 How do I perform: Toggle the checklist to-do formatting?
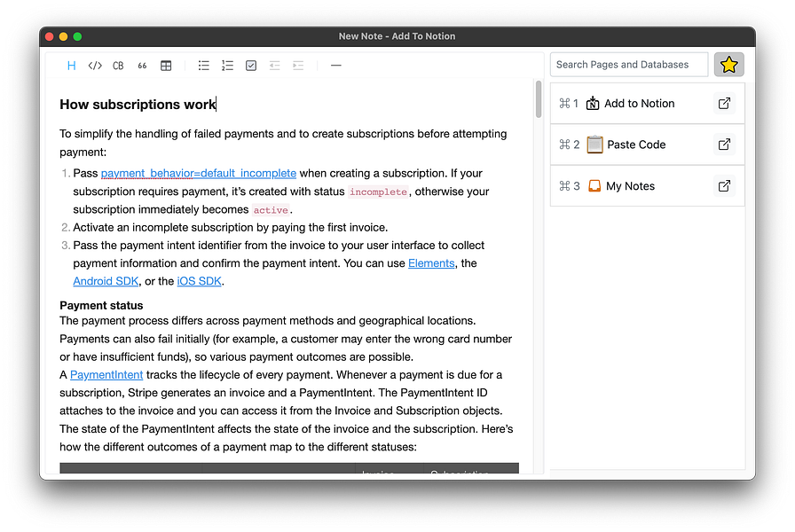251,65
